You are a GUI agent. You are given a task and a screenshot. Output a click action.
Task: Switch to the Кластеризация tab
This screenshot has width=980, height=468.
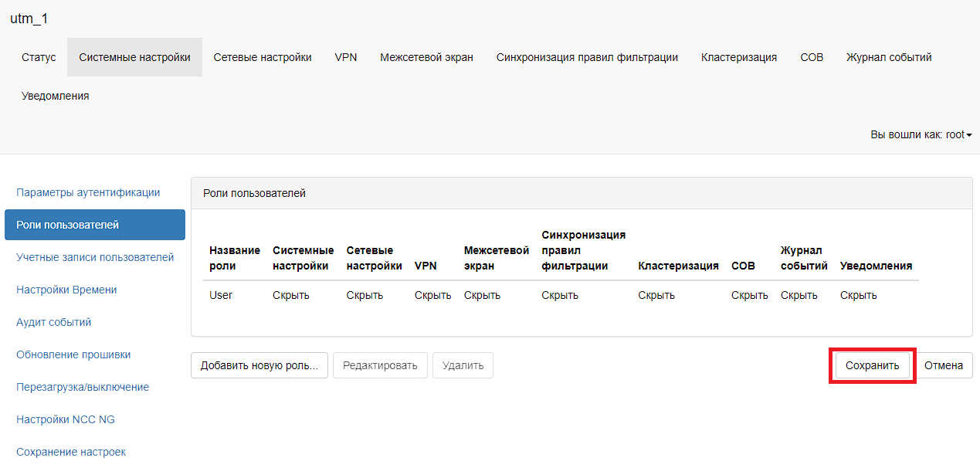739,57
